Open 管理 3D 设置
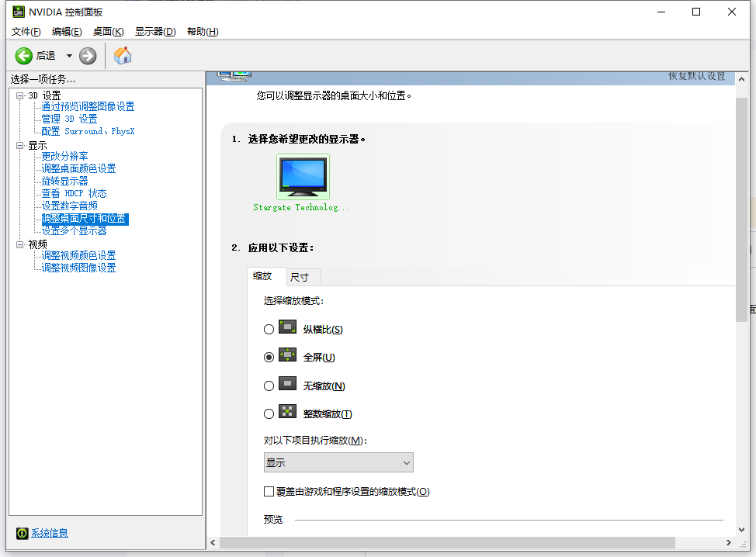The image size is (756, 557). 69,119
